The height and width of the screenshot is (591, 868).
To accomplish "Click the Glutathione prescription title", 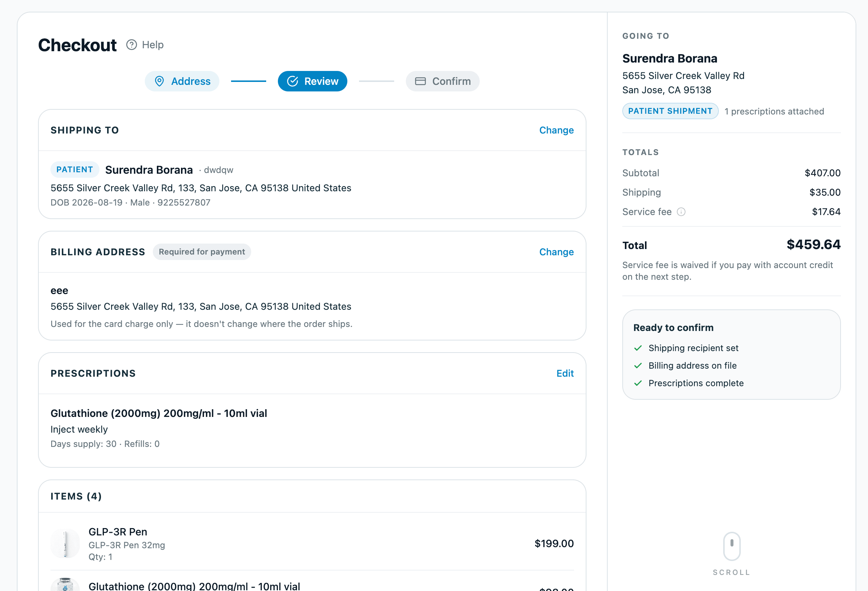I will (x=159, y=413).
